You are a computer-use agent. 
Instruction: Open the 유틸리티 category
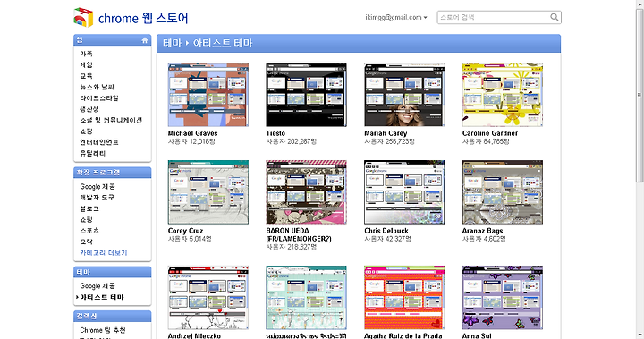click(x=93, y=153)
